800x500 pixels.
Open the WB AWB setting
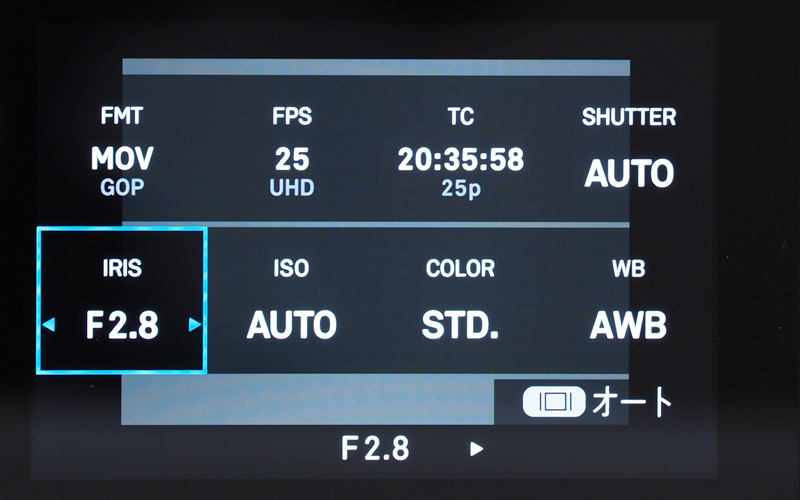[x=629, y=301]
